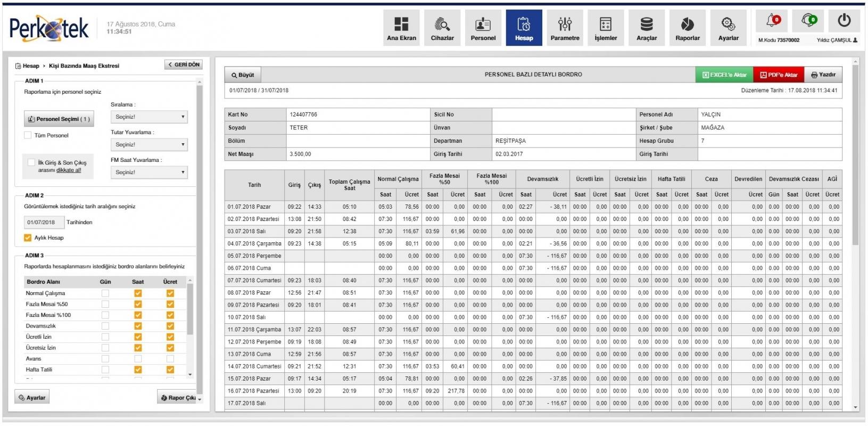This screenshot has width=868, height=426.
Task: Open the Cihazlar fingerprint devices icon
Action: point(442,28)
